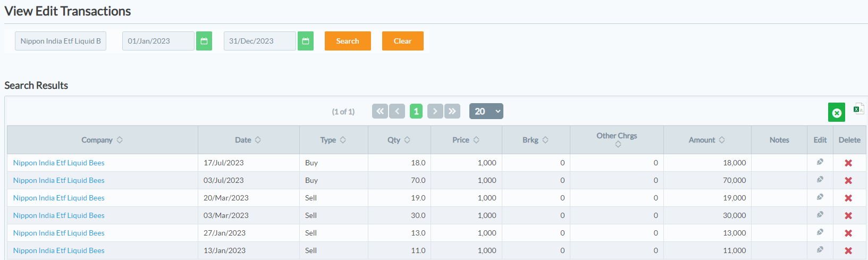Delete the 27/Jan/2023 Sell transaction
The image size is (868, 260).
848,233
